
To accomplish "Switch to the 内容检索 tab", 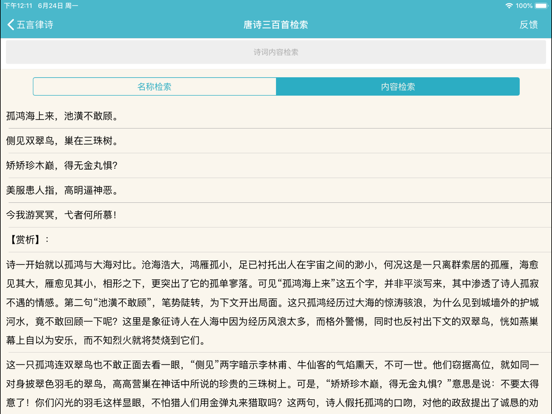I will 398,87.
